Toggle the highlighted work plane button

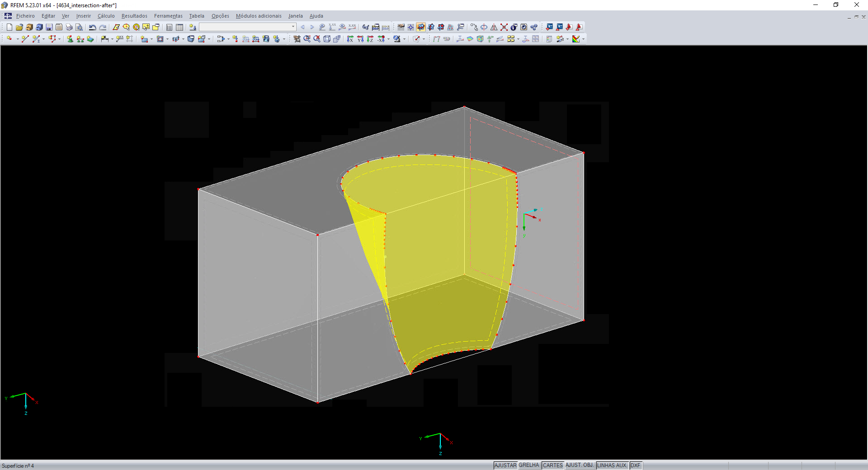point(421,27)
